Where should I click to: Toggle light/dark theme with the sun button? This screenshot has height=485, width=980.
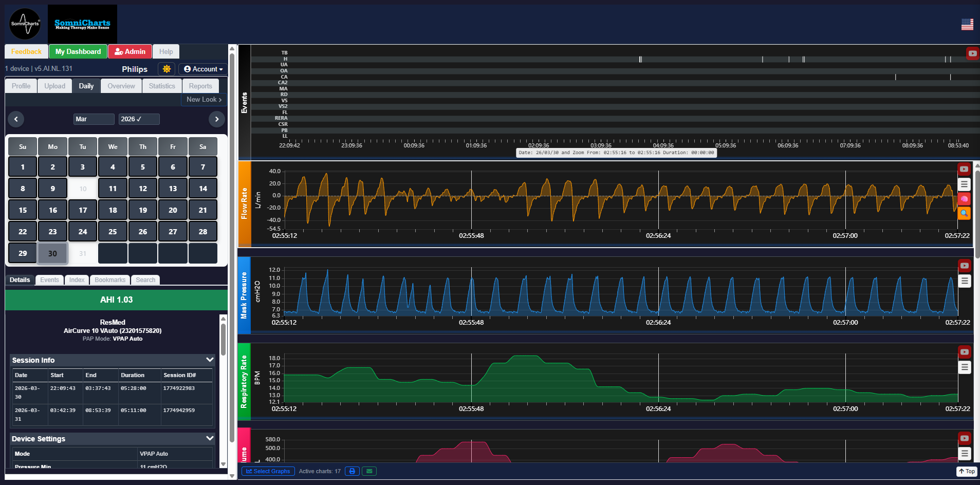167,69
